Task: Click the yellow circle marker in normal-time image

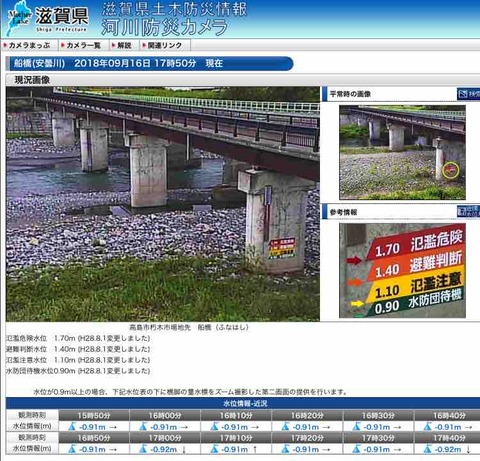Action: coord(450,170)
